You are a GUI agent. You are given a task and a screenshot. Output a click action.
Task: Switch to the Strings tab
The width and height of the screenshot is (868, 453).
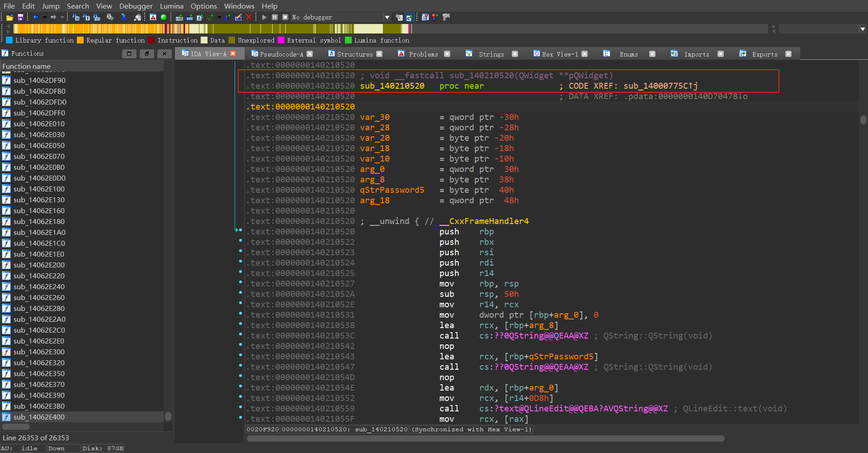pyautogui.click(x=491, y=54)
